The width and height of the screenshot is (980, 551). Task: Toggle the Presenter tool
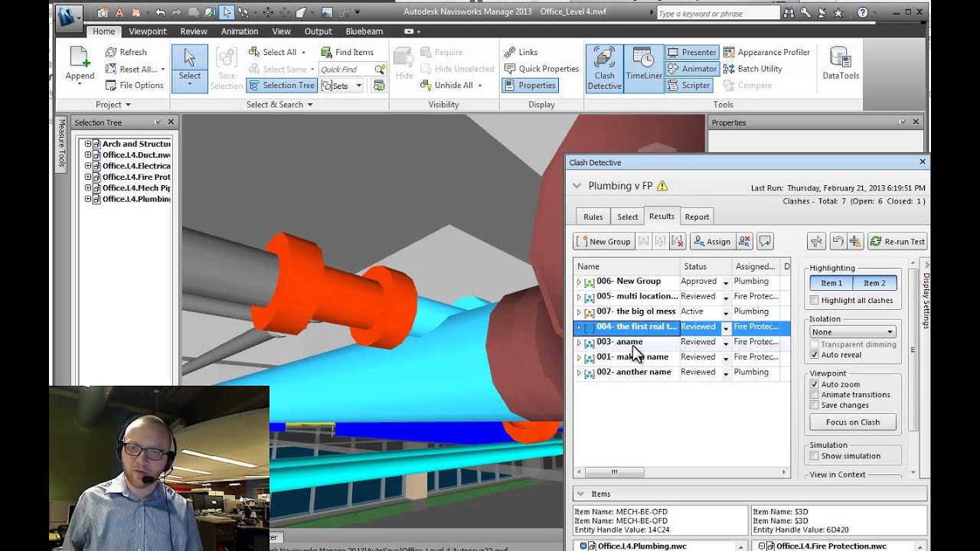(692, 52)
